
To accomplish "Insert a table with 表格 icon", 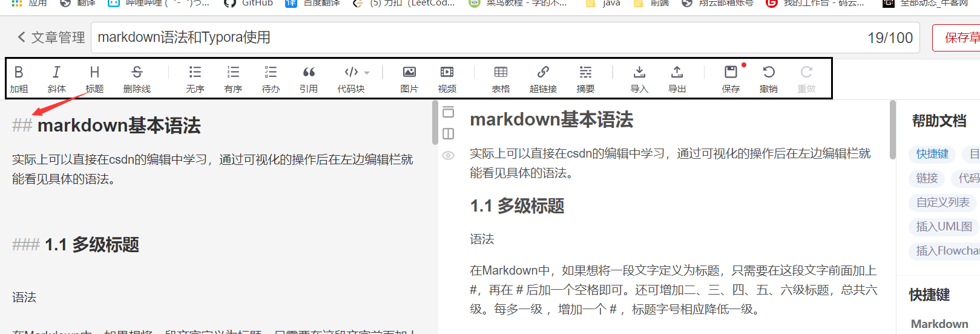I will 501,79.
